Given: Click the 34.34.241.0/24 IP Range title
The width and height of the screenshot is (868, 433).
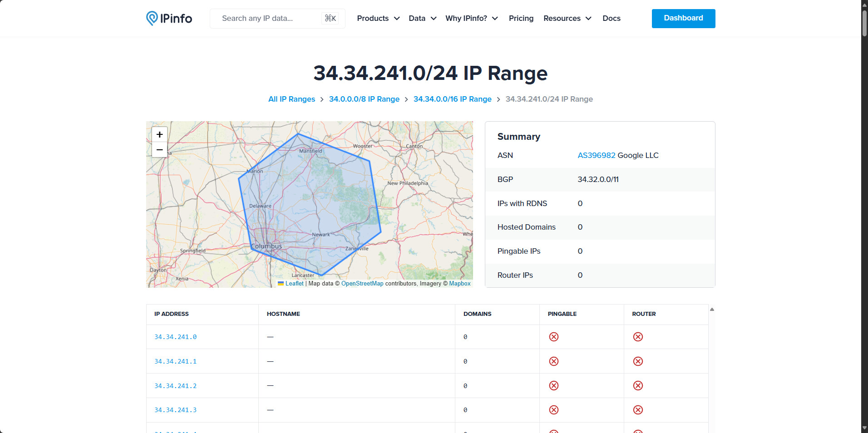Looking at the screenshot, I should 430,73.
